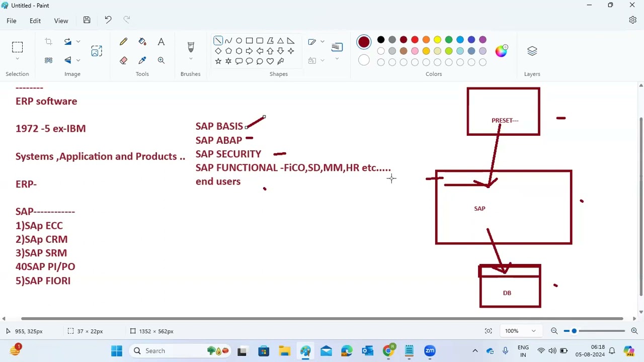Select the Color picker eyedropper tool

coord(142,60)
